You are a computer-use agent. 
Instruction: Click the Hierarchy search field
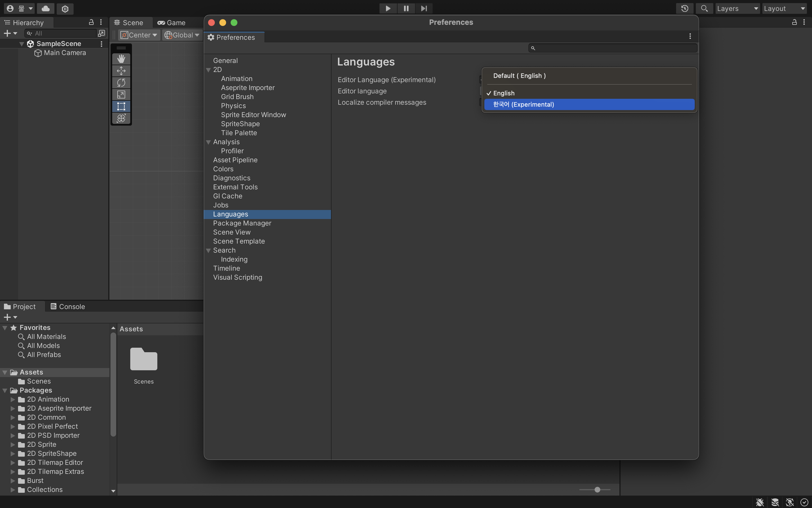[60, 33]
